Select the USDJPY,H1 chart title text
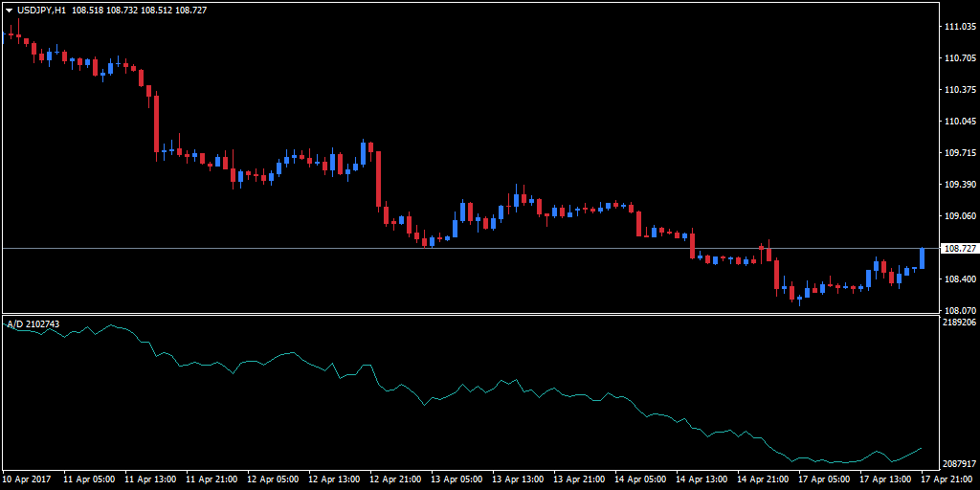This screenshot has height=490, width=980. 41,11
